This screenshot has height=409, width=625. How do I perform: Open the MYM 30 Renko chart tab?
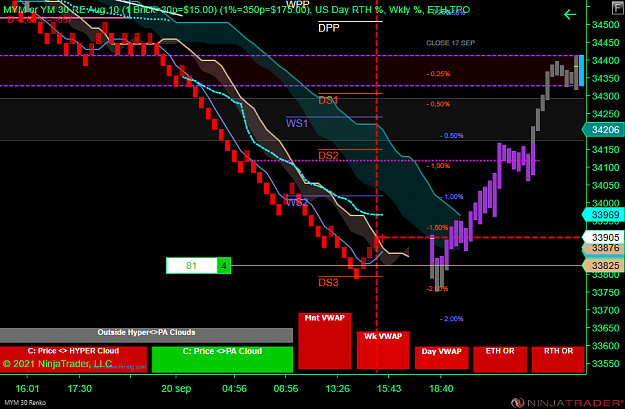coord(25,403)
